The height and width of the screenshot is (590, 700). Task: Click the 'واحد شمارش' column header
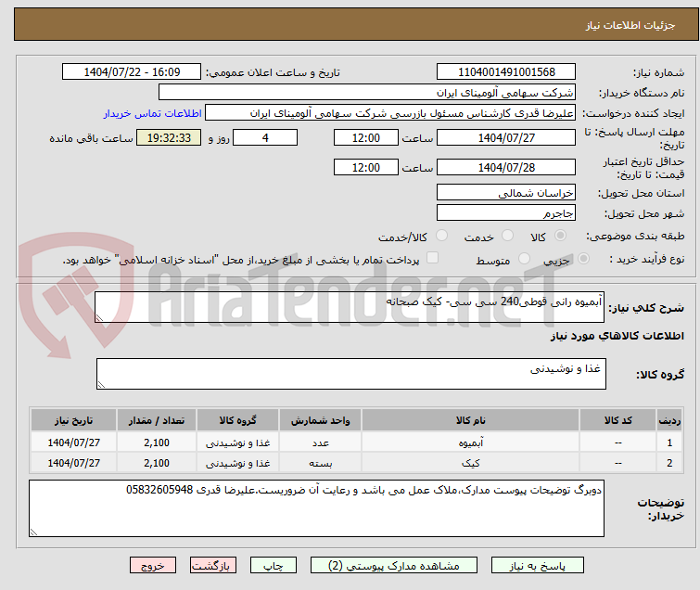point(320,420)
